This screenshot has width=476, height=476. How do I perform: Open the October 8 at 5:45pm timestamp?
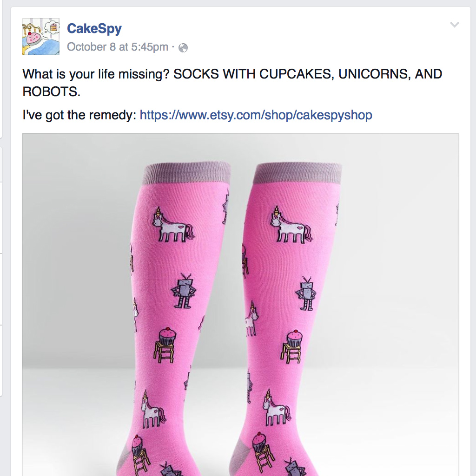pyautogui.click(x=118, y=47)
